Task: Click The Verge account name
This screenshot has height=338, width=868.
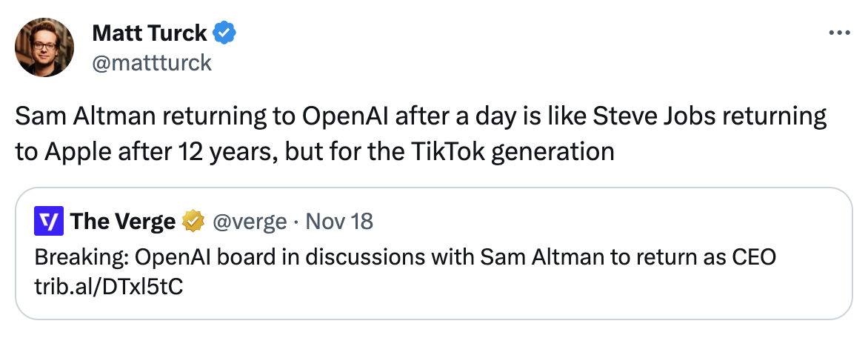Action: [123, 221]
